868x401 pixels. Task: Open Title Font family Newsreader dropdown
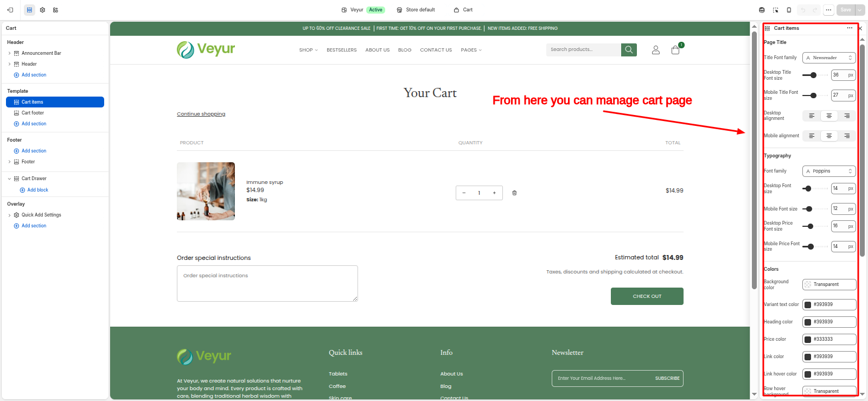829,58
